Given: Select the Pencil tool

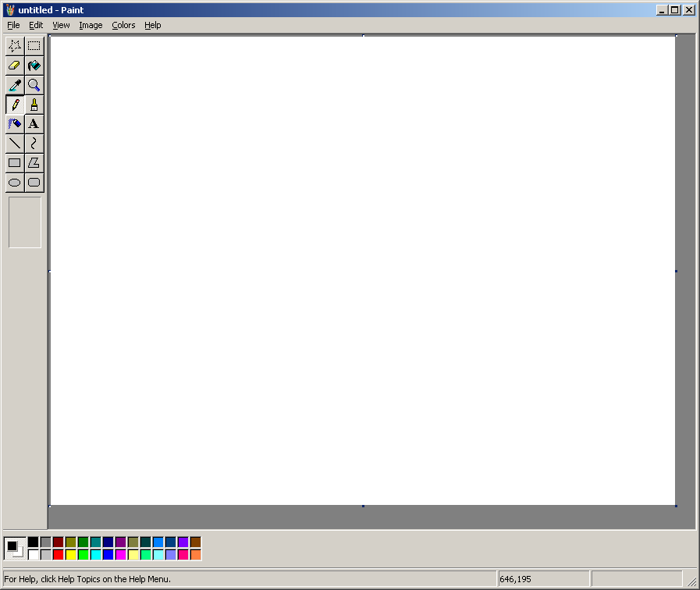Looking at the screenshot, I should click(x=15, y=105).
